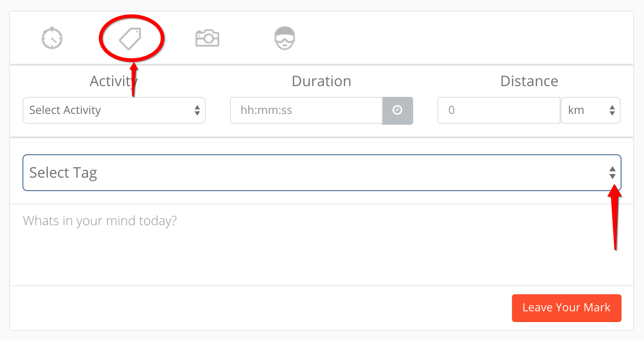Focus the Distance number input
644x340 pixels.
coord(498,110)
